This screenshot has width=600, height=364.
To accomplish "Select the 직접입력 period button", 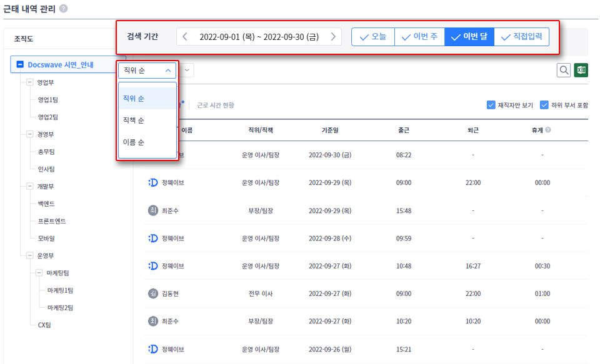I will [x=521, y=37].
